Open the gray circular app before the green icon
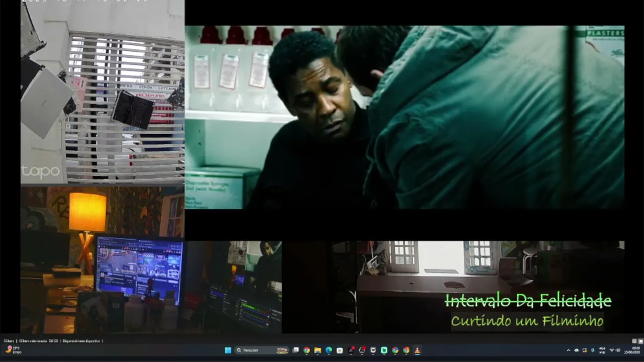 click(373, 350)
